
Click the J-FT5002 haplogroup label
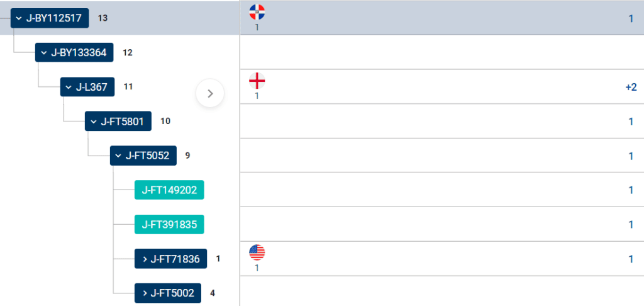pyautogui.click(x=172, y=293)
